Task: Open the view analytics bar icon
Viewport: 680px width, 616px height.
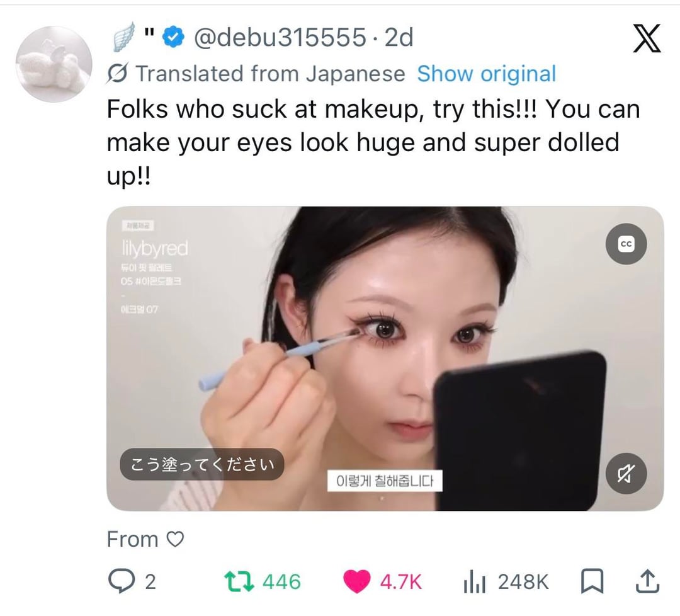Action: pos(473,581)
